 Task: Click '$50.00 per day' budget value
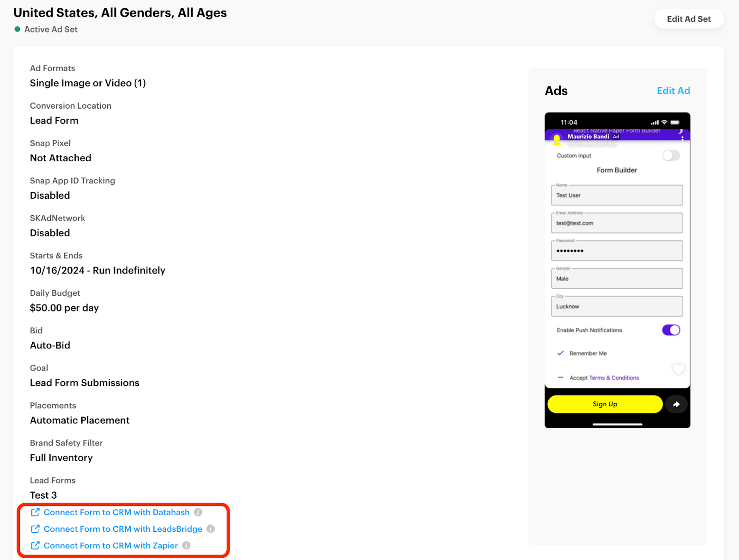point(64,308)
